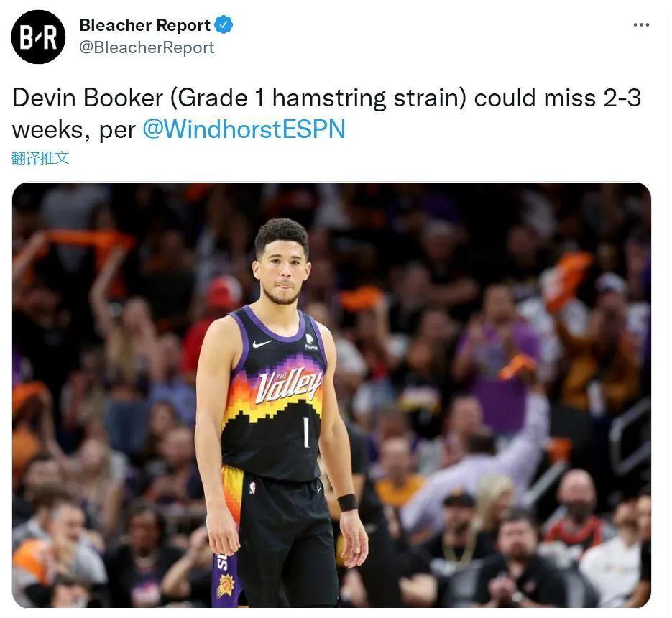Open the Bleacher Report B/R profile avatar
Viewport: 672px width, 618px height.
[39, 37]
